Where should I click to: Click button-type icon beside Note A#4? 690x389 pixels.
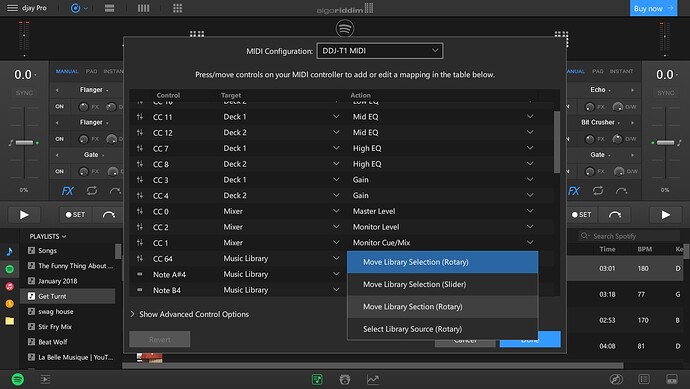tap(140, 274)
